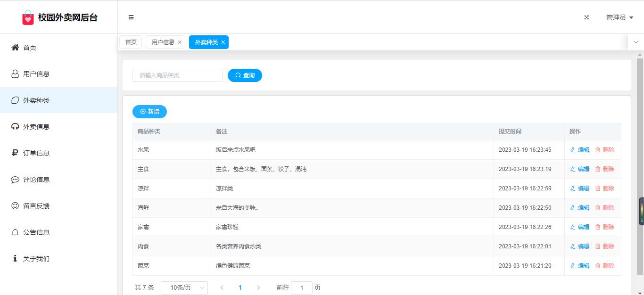Image resolution: width=644 pixels, height=295 pixels.
Task: Delete the 海鲜 category row
Action: [x=605, y=208]
